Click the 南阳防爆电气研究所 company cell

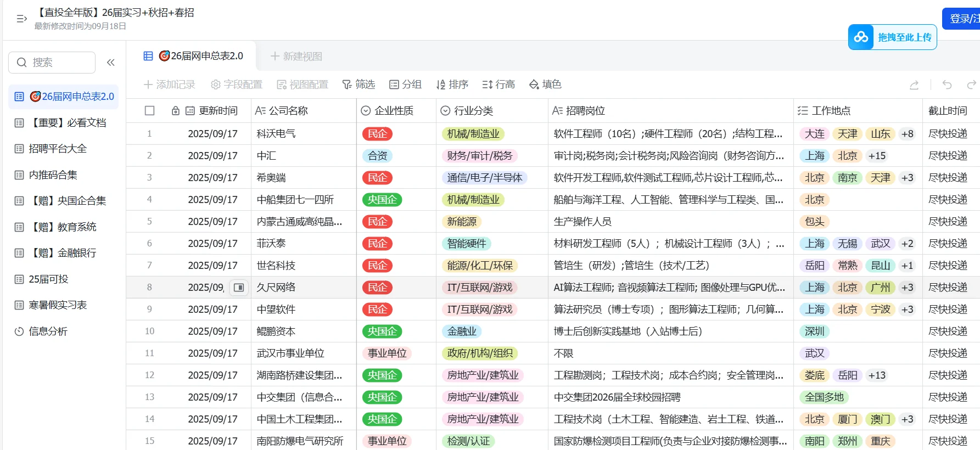pos(304,441)
